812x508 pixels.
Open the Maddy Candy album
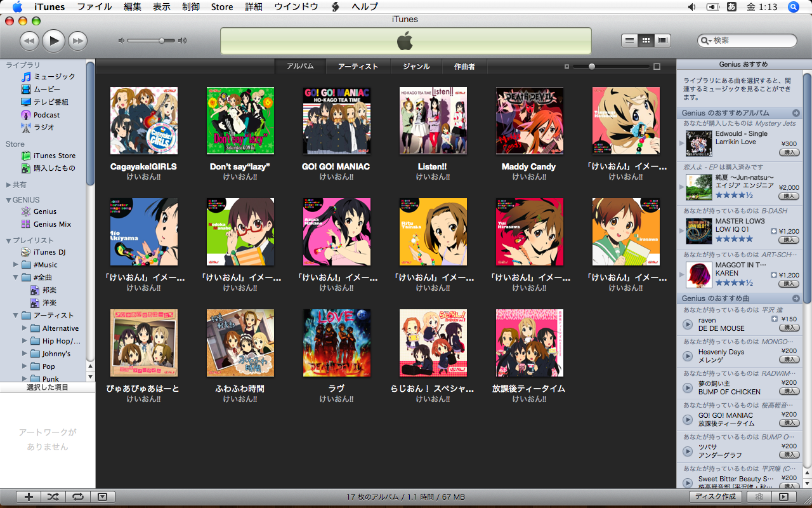529,121
